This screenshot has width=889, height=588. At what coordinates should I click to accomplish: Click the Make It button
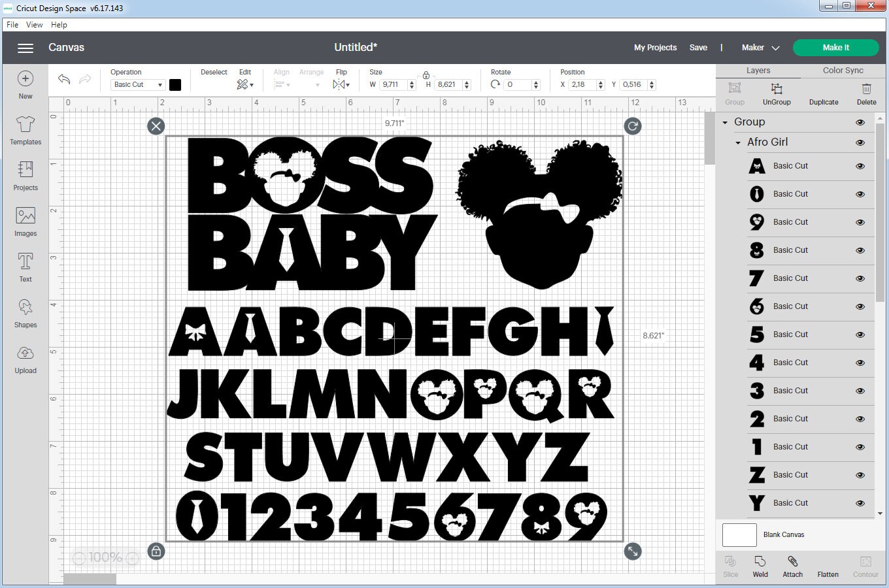(835, 47)
